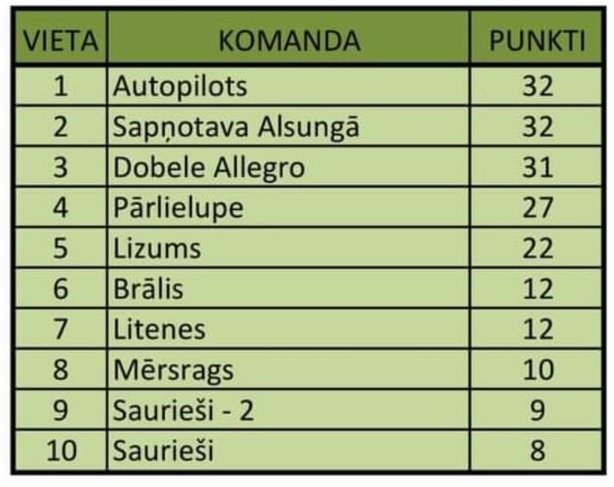614x487 pixels.
Task: Select the Pārlielupe team cell
Action: (x=289, y=207)
